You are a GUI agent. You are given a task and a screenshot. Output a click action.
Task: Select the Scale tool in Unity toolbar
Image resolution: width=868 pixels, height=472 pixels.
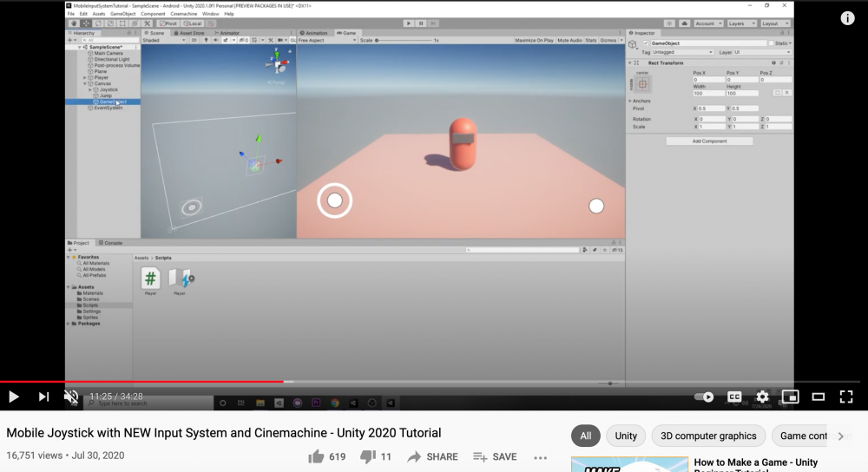click(110, 23)
